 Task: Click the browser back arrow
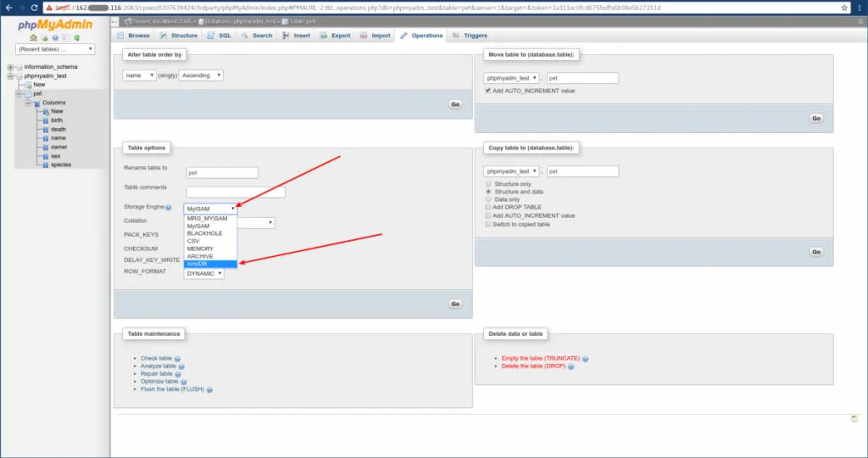coord(8,8)
